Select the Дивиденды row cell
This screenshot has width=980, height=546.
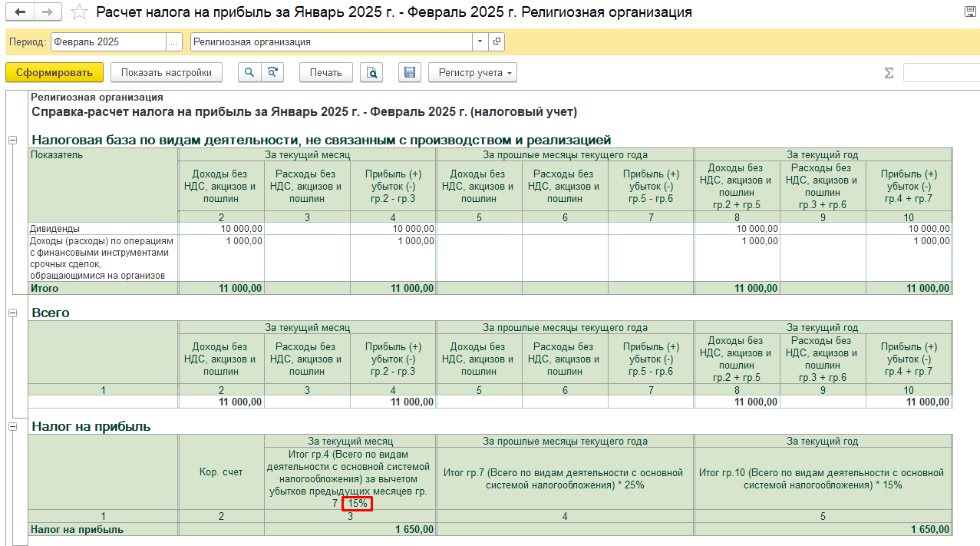103,229
